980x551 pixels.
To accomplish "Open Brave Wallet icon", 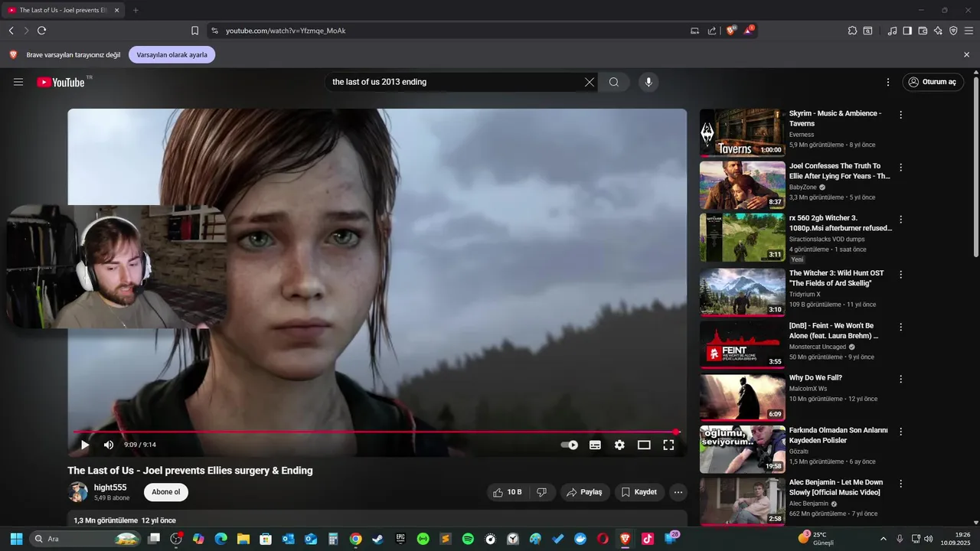I will point(923,31).
